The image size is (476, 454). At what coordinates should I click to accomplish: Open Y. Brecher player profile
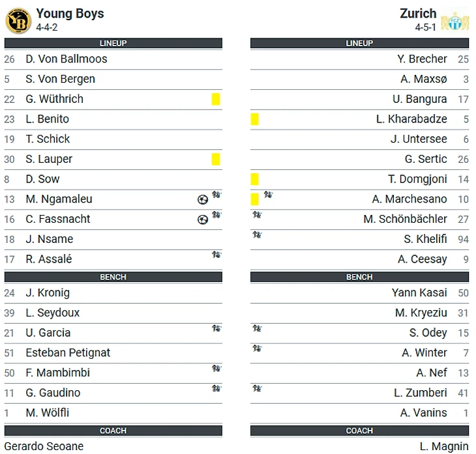422,59
